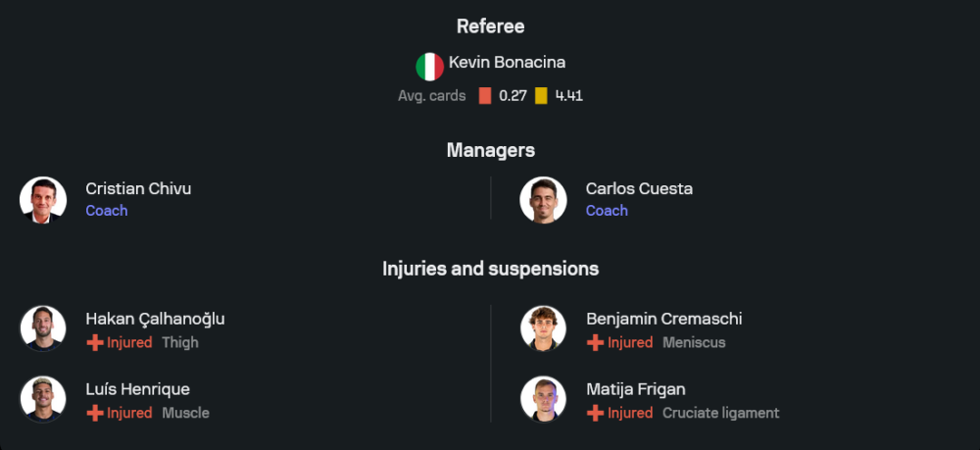Click Matija Frigan's red injury cross icon
This screenshot has width=980, height=450.
(x=596, y=413)
